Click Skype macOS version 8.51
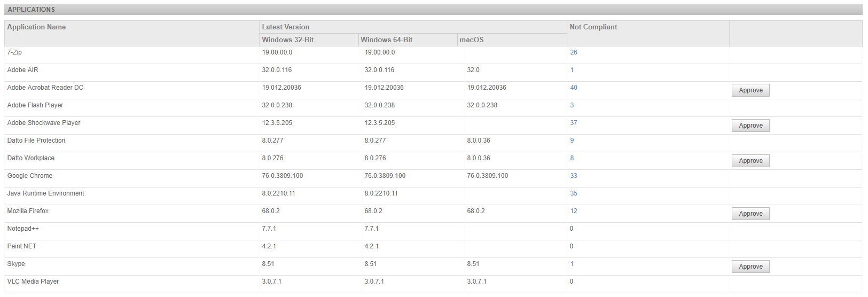Image resolution: width=868 pixels, height=297 pixels. pos(473,264)
